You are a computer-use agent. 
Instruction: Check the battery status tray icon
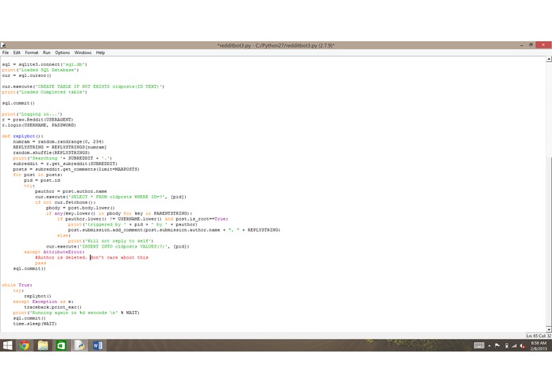pyautogui.click(x=506, y=346)
